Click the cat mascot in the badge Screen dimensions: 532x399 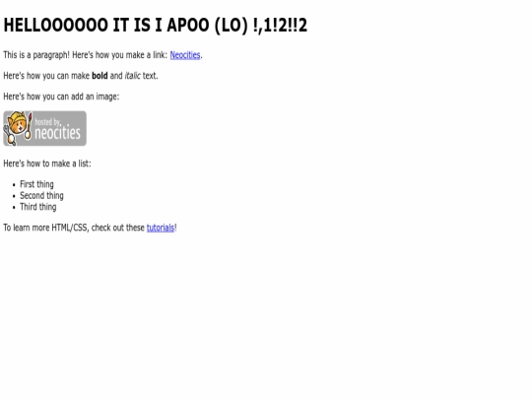point(18,128)
